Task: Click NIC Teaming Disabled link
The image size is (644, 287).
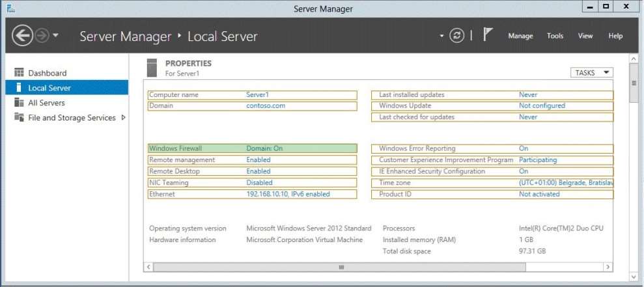Action: [259, 183]
